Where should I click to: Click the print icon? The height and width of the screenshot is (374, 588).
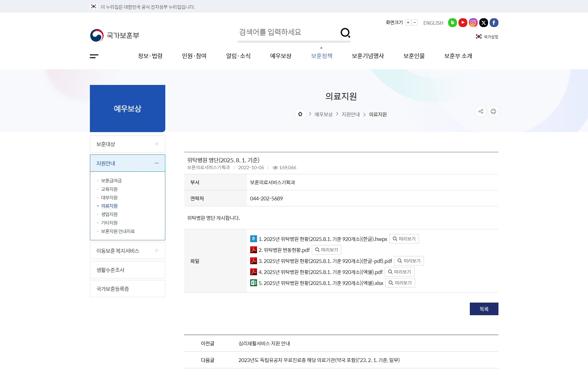(x=493, y=111)
